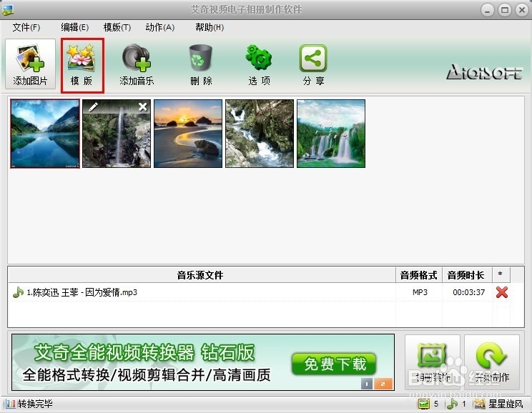Open the Template (模版) toolbar tool

click(x=82, y=65)
